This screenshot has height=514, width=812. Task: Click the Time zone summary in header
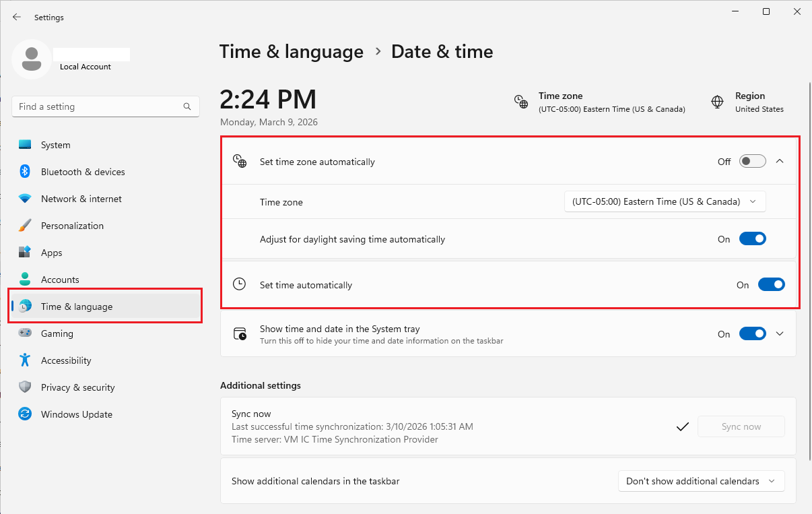tap(599, 102)
